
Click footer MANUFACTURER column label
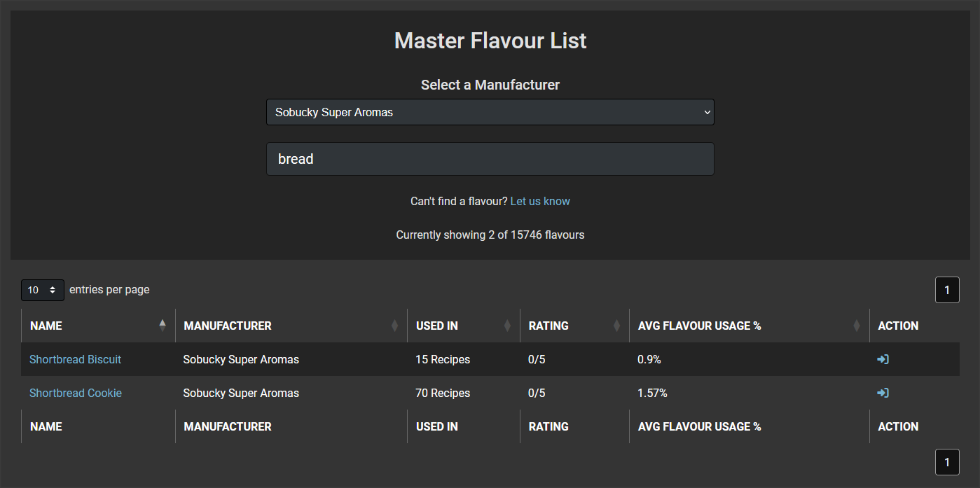(228, 426)
